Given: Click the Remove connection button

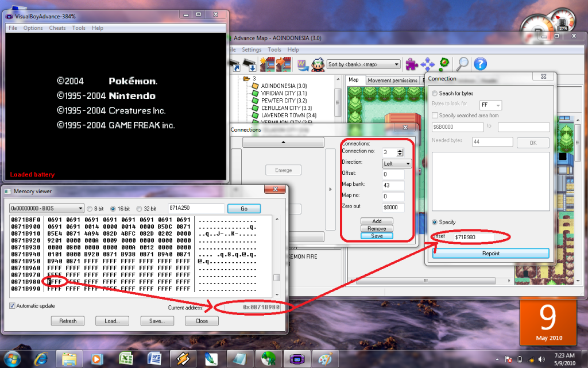Looking at the screenshot, I should [377, 229].
